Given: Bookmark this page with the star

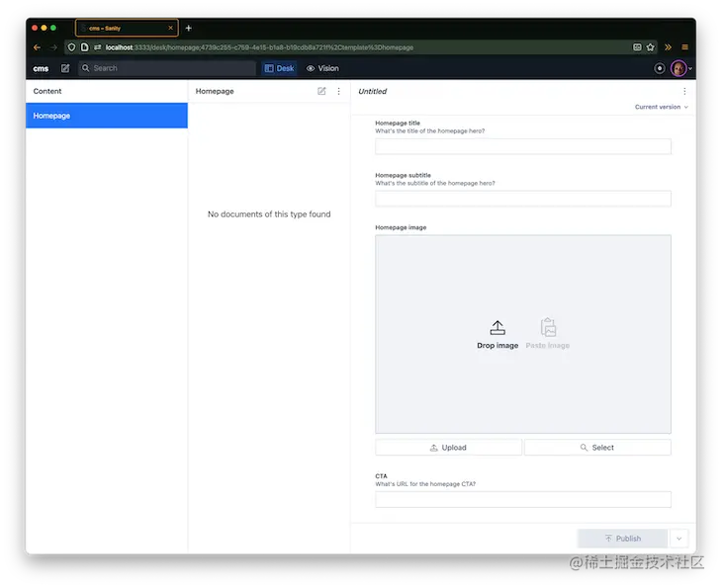Looking at the screenshot, I should (650, 47).
